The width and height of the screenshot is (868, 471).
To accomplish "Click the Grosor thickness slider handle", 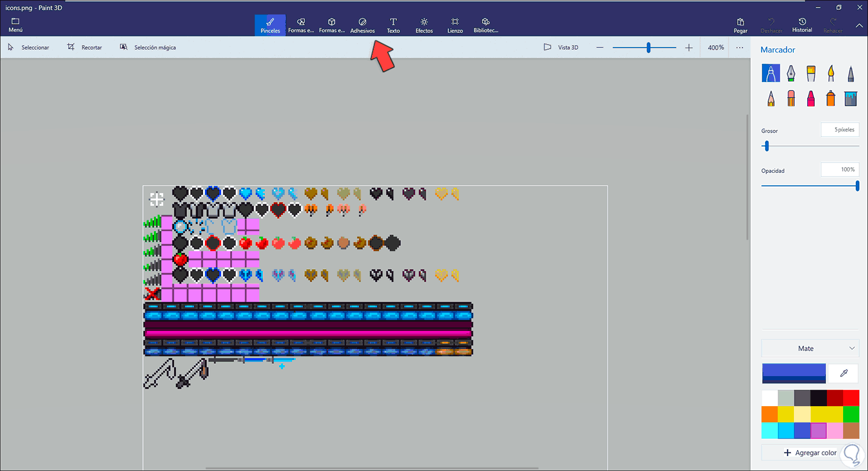I will (767, 146).
